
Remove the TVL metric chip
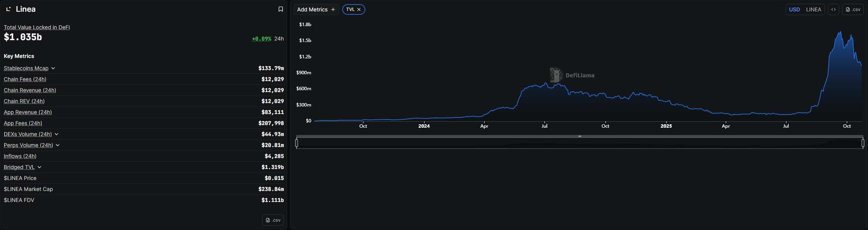(x=359, y=9)
